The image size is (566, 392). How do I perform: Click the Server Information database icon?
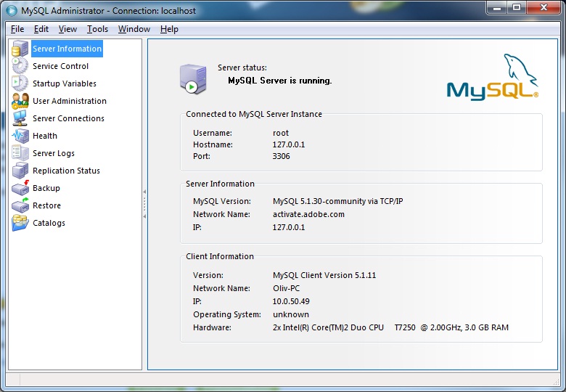20,49
